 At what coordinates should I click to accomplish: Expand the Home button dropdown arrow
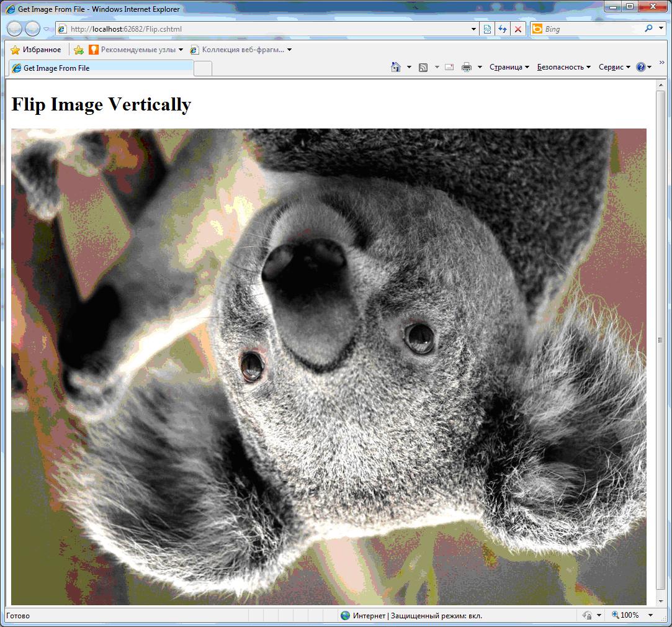tap(409, 67)
